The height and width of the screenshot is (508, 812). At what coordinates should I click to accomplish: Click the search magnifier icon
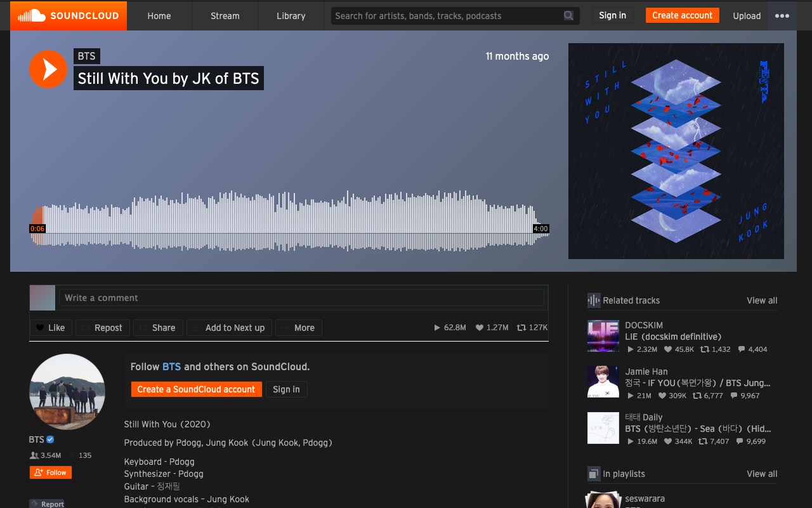click(569, 16)
